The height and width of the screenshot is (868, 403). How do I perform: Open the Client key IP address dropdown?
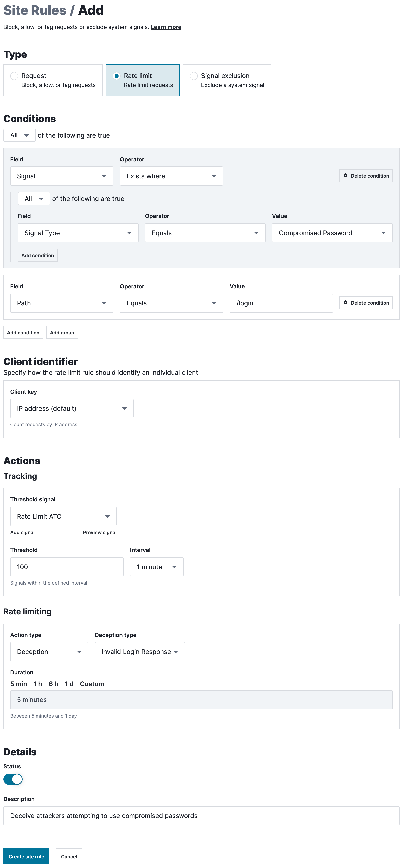71,408
